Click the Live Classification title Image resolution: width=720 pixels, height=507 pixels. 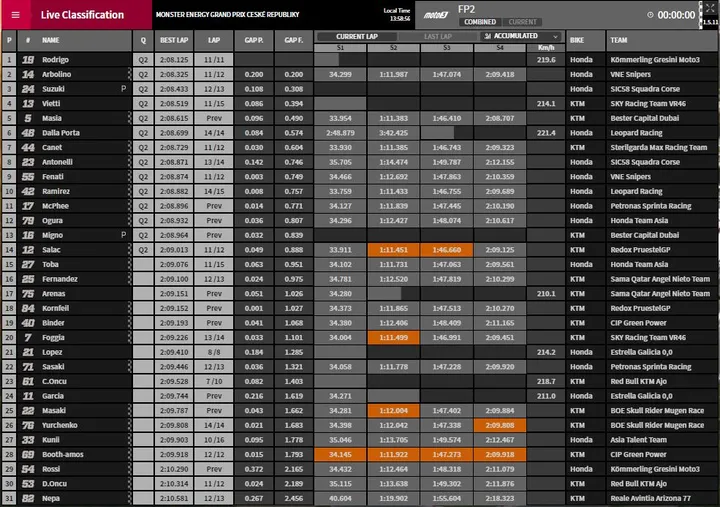(82, 15)
